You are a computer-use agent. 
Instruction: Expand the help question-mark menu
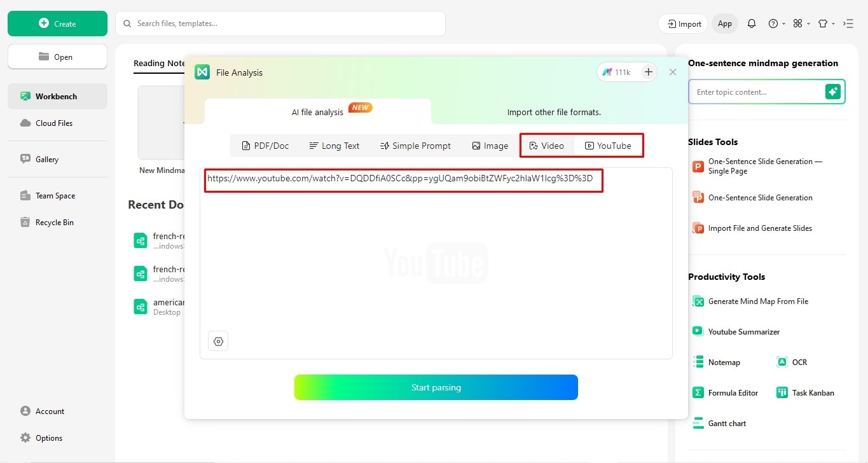point(776,24)
